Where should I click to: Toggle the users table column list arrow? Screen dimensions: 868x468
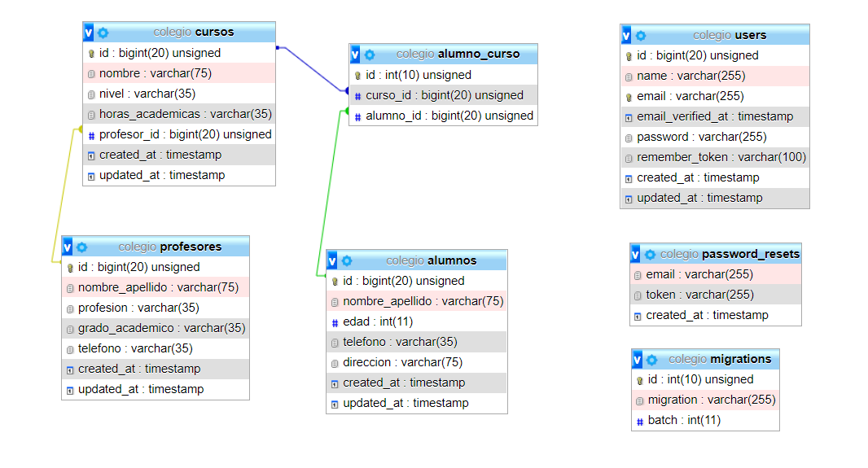click(626, 36)
